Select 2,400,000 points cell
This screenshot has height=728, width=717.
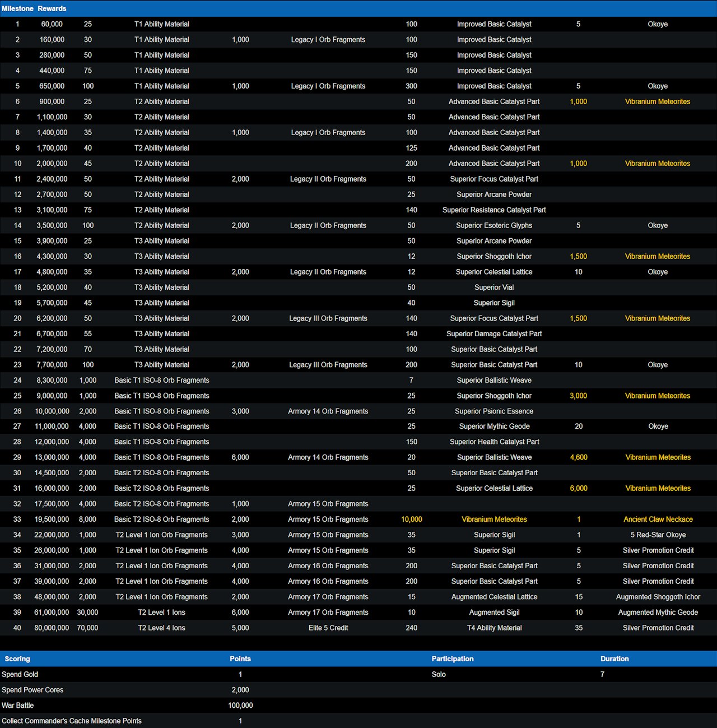click(x=52, y=179)
